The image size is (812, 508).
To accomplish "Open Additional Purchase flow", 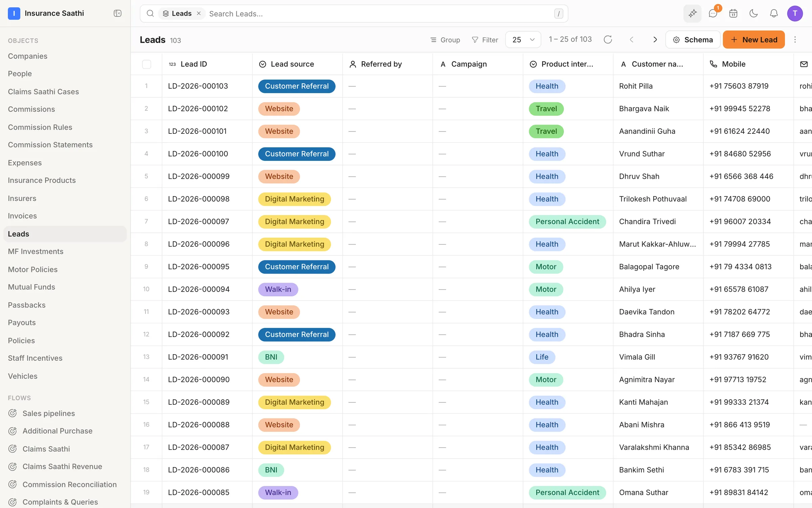I will click(x=58, y=431).
